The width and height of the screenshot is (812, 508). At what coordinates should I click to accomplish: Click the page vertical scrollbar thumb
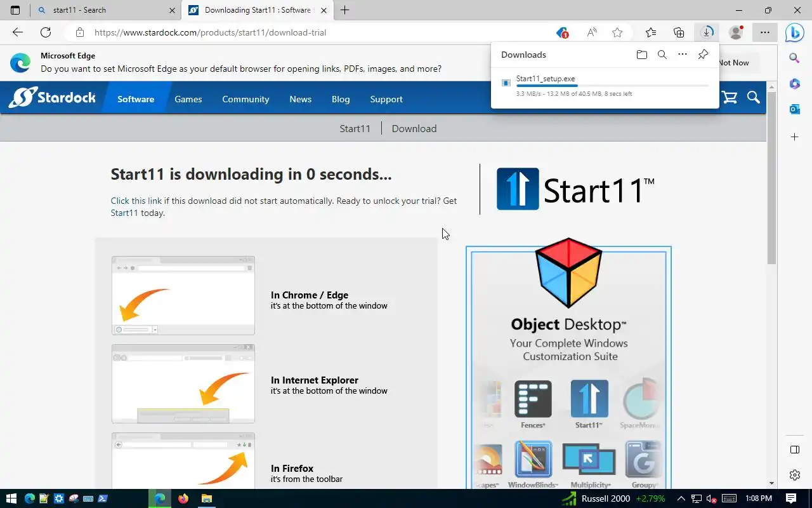[x=771, y=177]
